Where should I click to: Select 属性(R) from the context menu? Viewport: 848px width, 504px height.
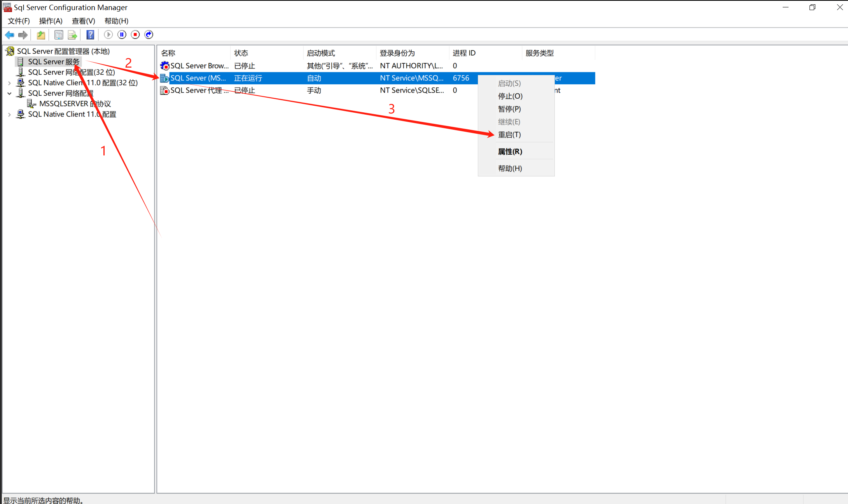click(510, 152)
